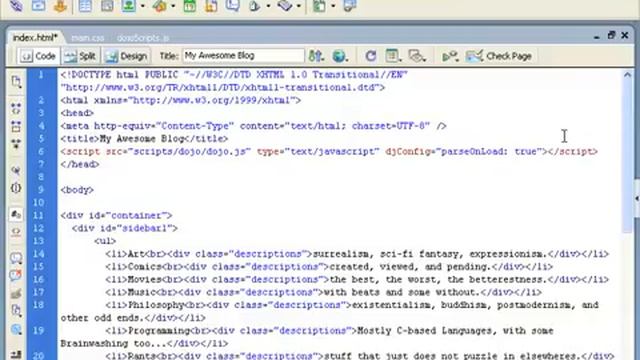Click the Head elements icon
This screenshot has height=360, width=640.
(x=255, y=6)
